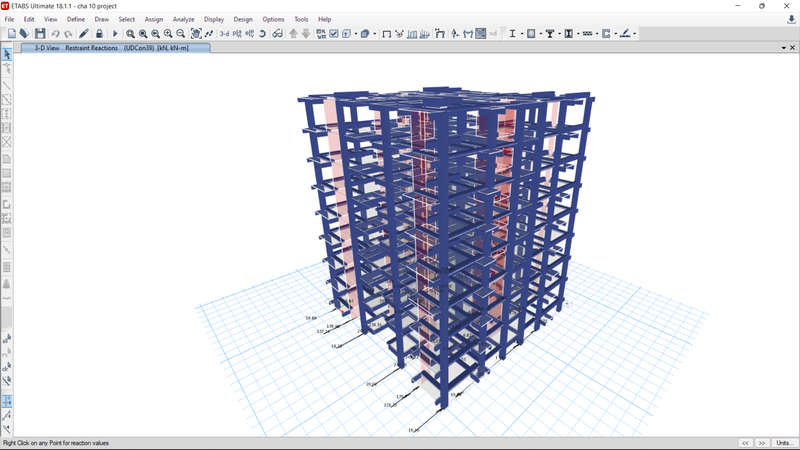Open the Design menu

click(243, 19)
